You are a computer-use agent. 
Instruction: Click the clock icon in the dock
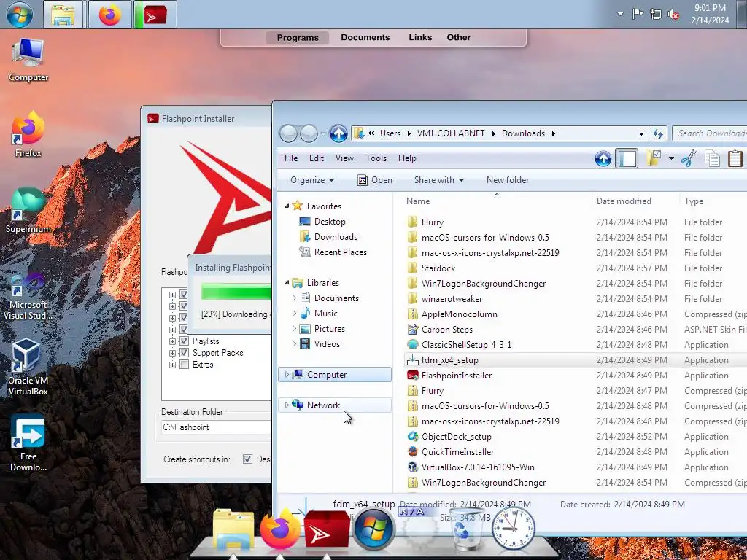[513, 529]
